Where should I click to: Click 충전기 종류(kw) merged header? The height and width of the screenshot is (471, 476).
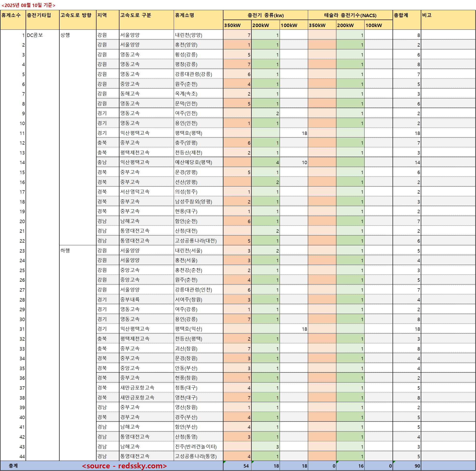[265, 15]
